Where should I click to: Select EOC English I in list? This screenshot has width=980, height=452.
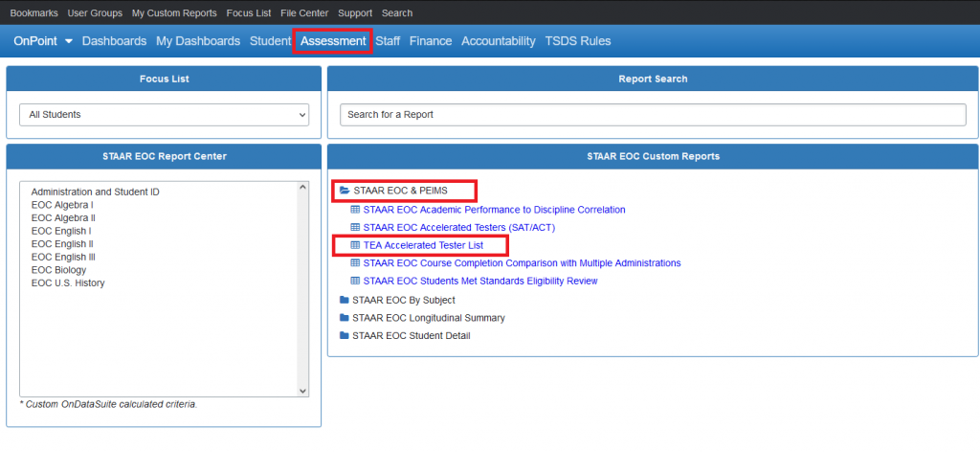click(61, 231)
